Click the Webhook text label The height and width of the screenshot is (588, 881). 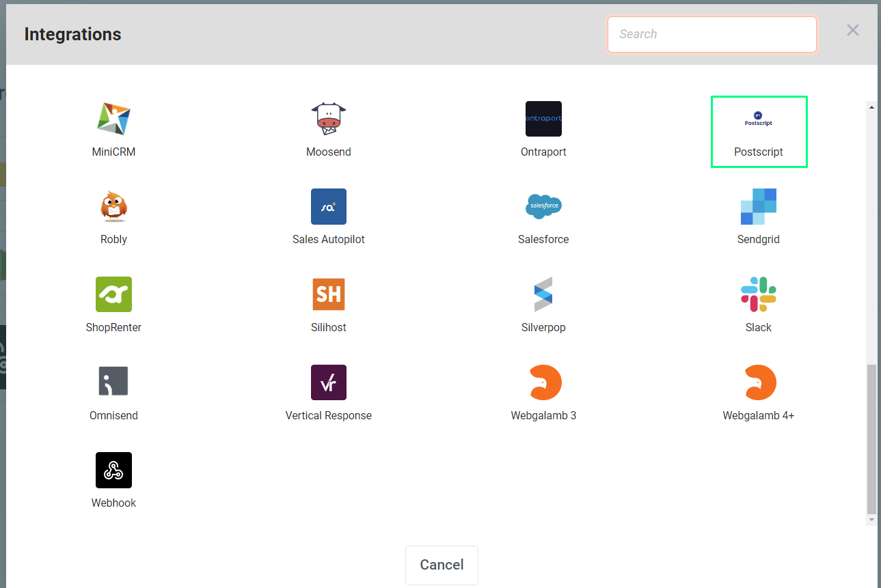(x=113, y=503)
